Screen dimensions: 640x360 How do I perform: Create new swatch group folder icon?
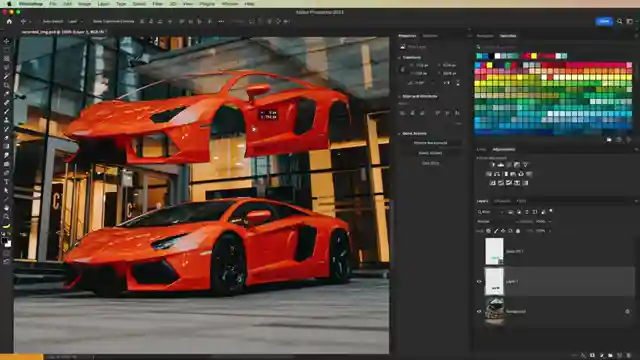[609, 140]
